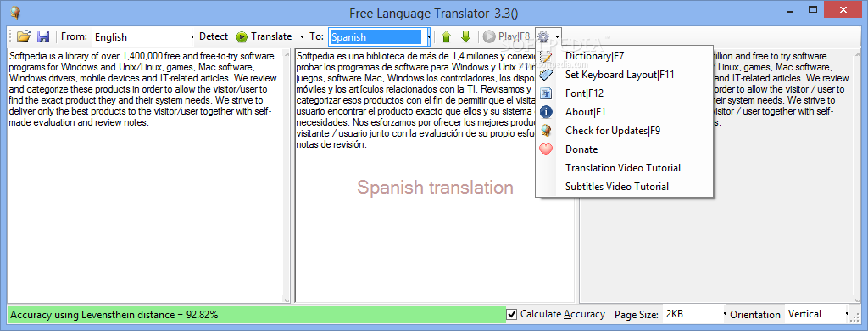Click the green up arrow icon

tap(446, 36)
